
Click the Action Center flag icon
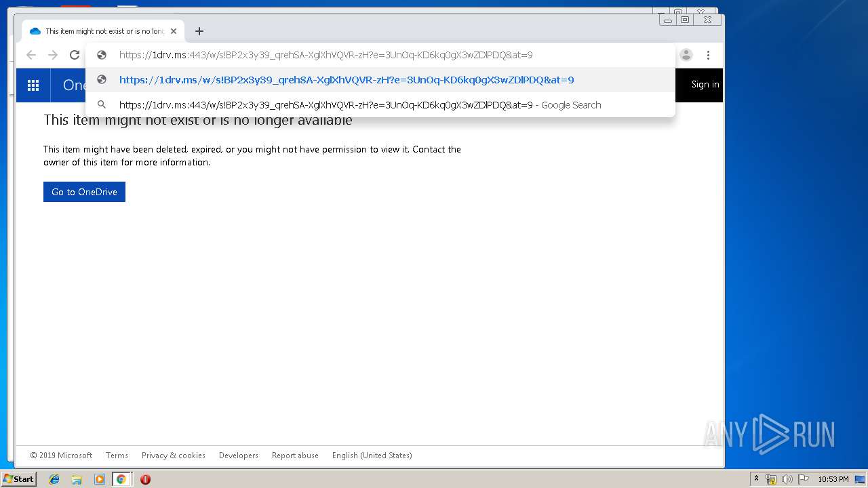point(804,479)
